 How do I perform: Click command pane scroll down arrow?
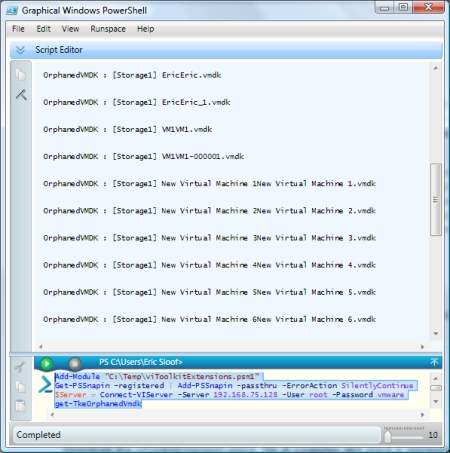tap(436, 401)
